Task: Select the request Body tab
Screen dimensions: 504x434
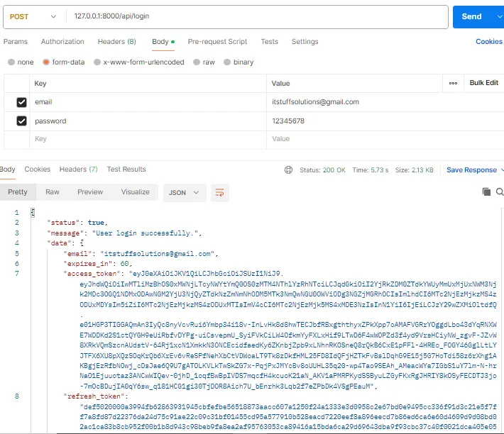Action: [163, 41]
